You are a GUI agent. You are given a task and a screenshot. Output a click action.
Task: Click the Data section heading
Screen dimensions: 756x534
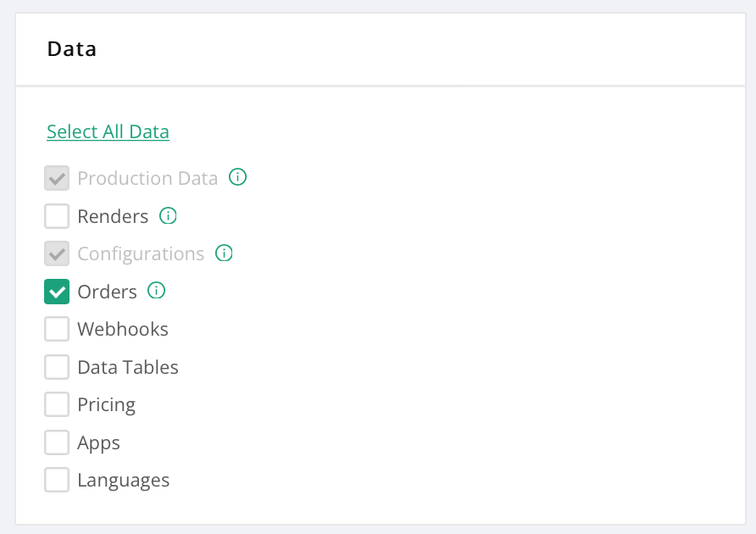(x=72, y=49)
